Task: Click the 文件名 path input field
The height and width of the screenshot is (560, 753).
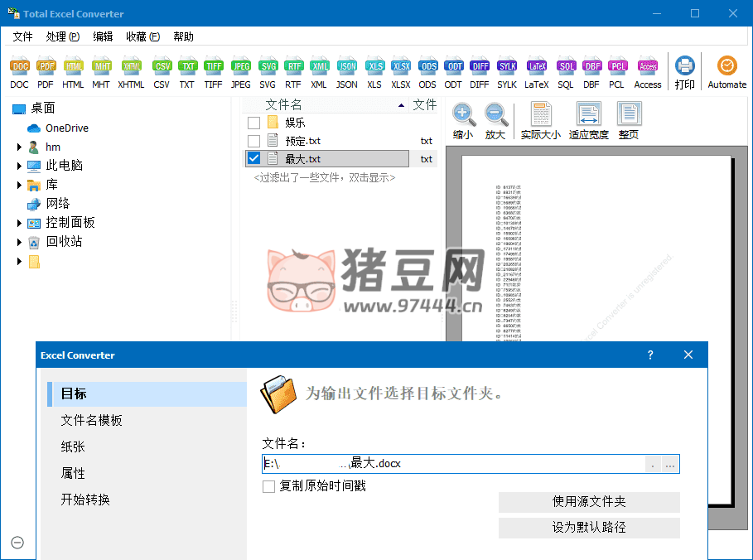Action: [452, 464]
